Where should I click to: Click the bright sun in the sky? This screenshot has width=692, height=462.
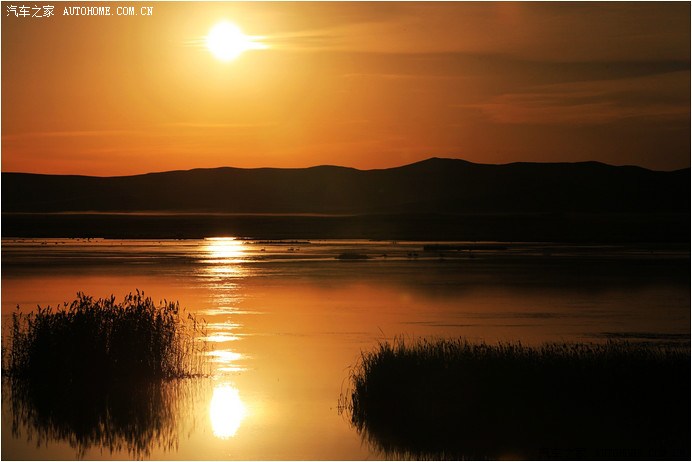pos(226,41)
